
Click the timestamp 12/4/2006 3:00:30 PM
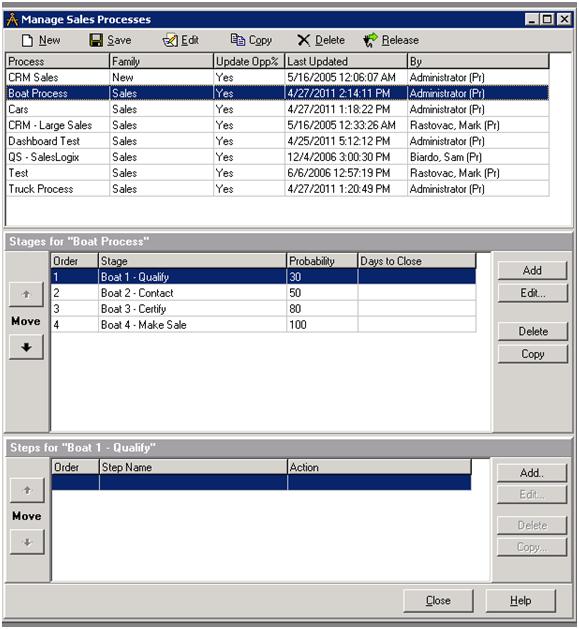(x=339, y=157)
